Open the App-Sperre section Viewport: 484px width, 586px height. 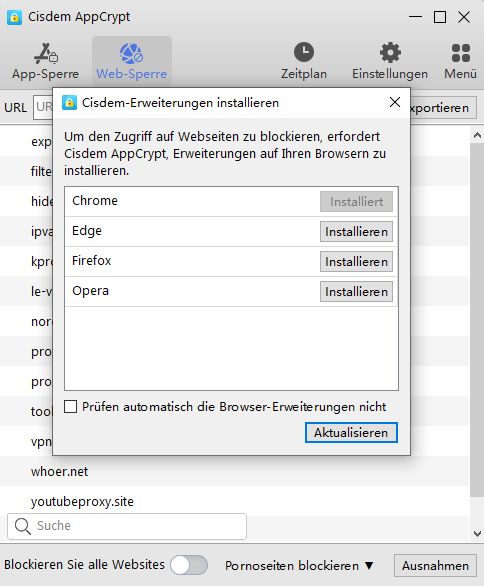pyautogui.click(x=46, y=61)
